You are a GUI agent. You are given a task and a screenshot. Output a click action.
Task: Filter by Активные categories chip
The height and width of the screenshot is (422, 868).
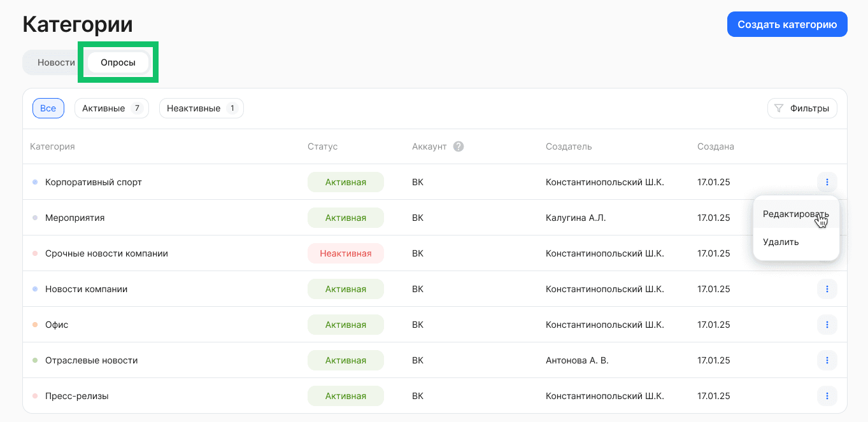tap(111, 108)
